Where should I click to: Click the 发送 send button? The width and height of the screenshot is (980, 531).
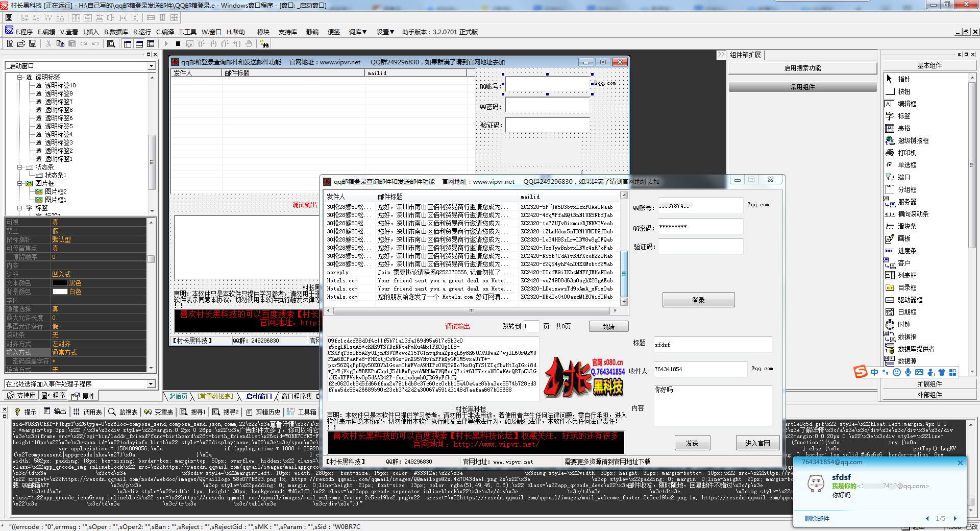(692, 443)
